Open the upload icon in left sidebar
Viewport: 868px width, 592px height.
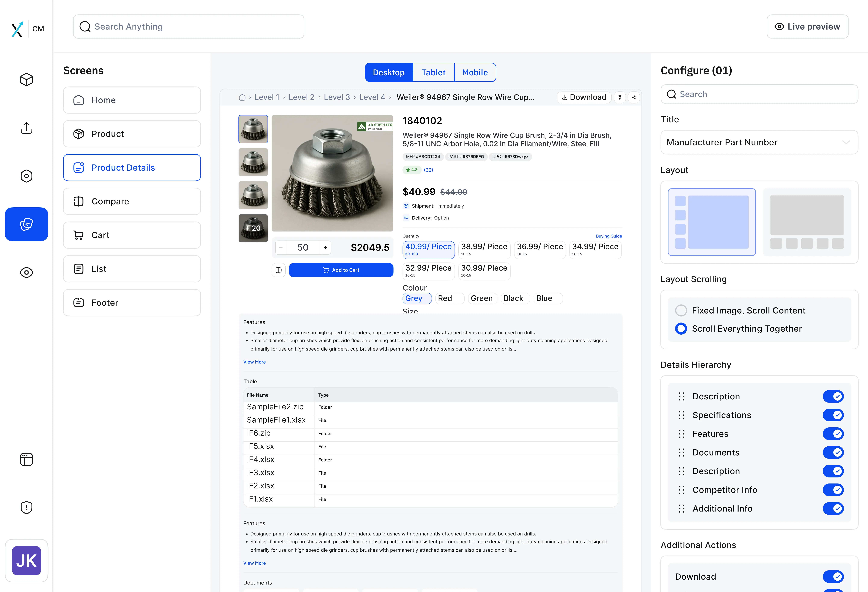[x=27, y=128]
